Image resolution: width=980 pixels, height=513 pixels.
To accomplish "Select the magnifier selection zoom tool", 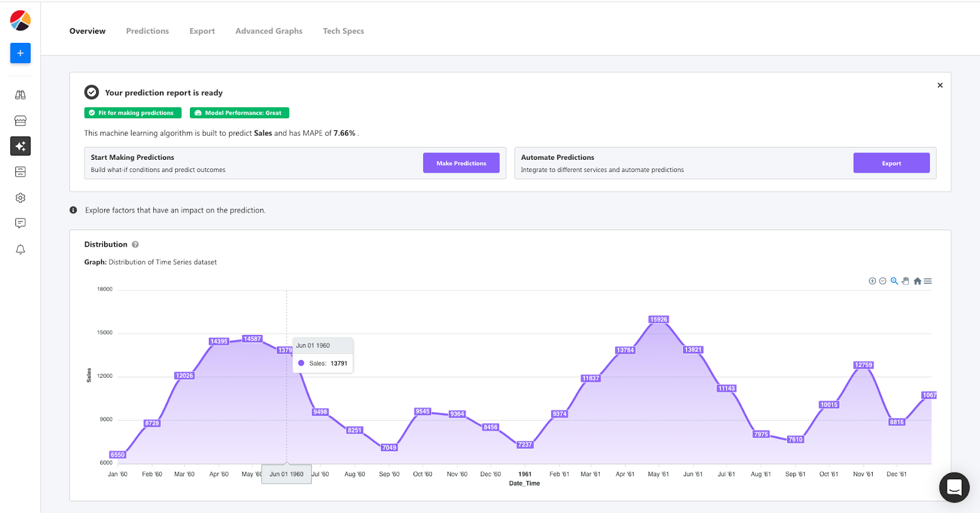I will point(894,281).
